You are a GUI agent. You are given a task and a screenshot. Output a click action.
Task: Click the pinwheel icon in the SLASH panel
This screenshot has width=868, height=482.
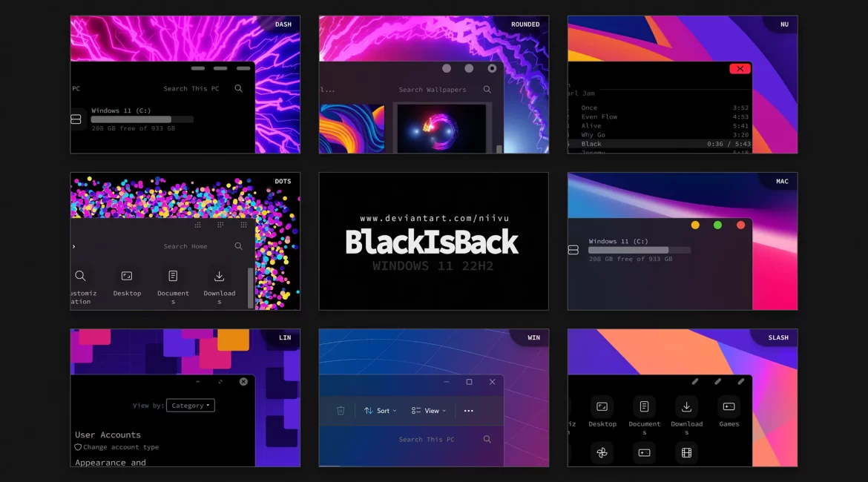(602, 452)
